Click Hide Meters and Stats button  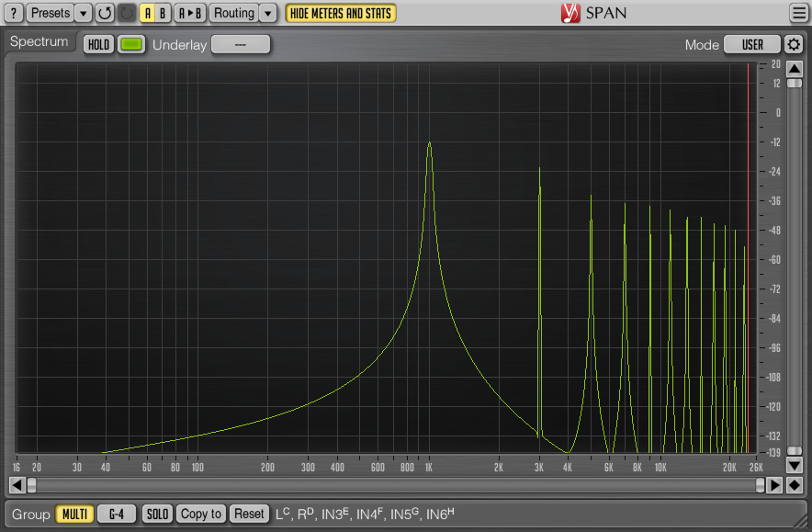tap(341, 13)
